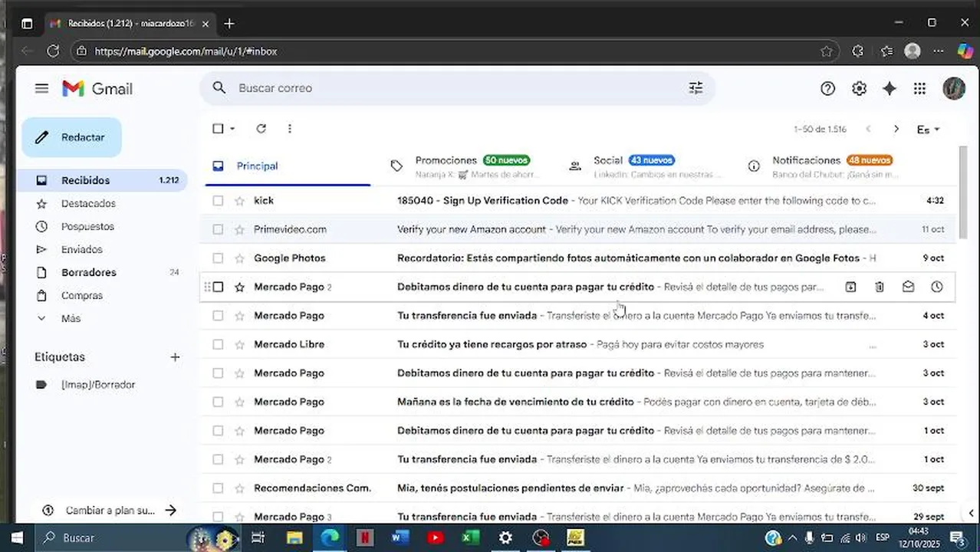Open the Google account avatar
Screen dimensions: 980x552
coord(953,88)
